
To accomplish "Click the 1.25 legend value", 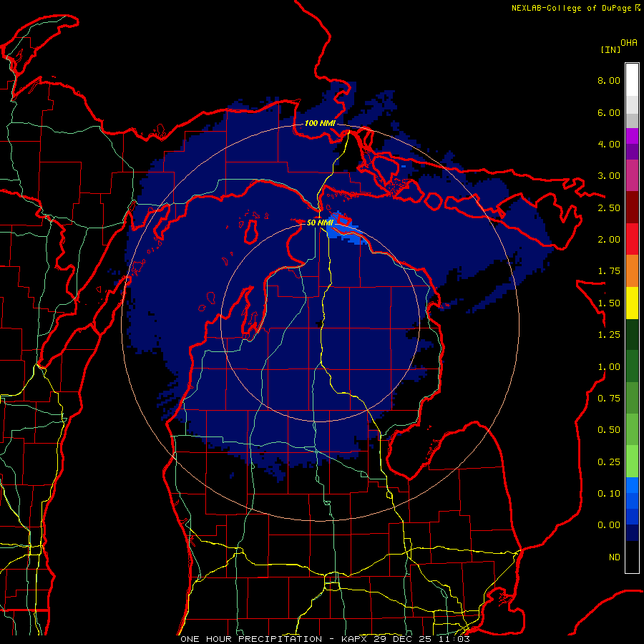I will (609, 335).
